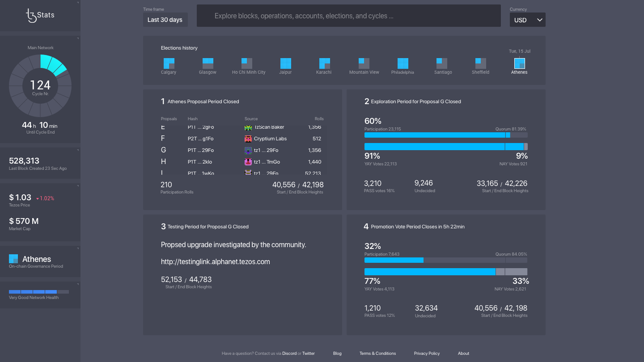This screenshot has width=644, height=362.
Task: Click the tz1 ... TmGo baker avatar
Action: pos(249,161)
